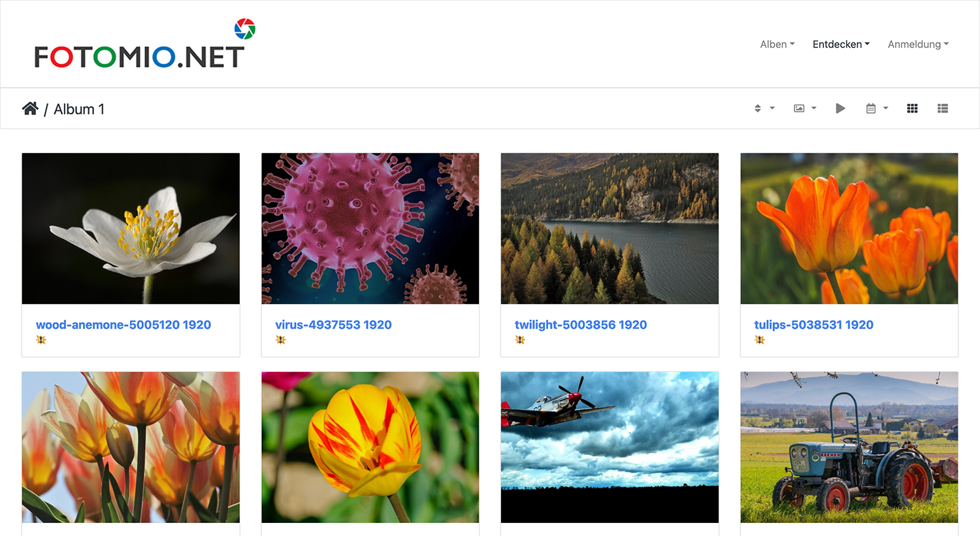
Task: Expand the Anmeldung menu
Action: pyautogui.click(x=918, y=44)
